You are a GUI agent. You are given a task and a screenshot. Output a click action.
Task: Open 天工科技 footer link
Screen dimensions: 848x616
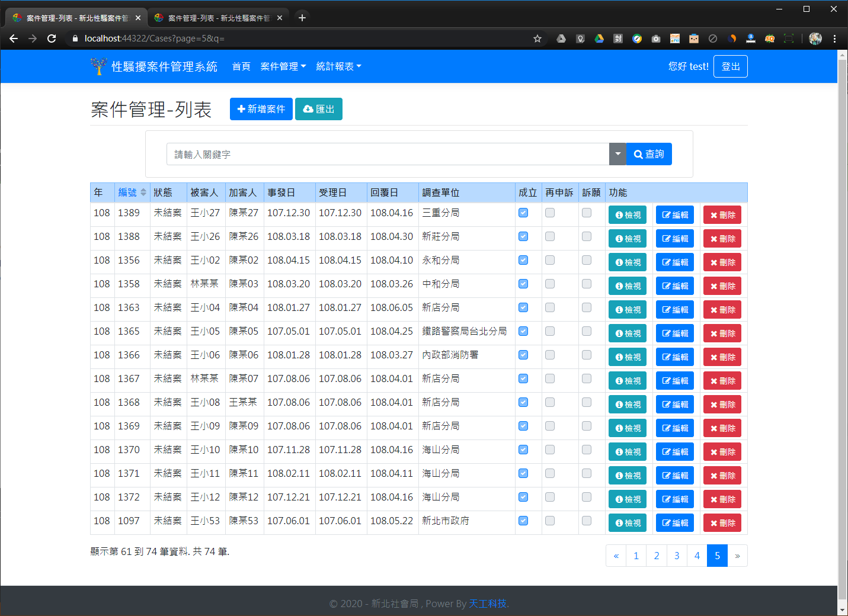(x=488, y=604)
